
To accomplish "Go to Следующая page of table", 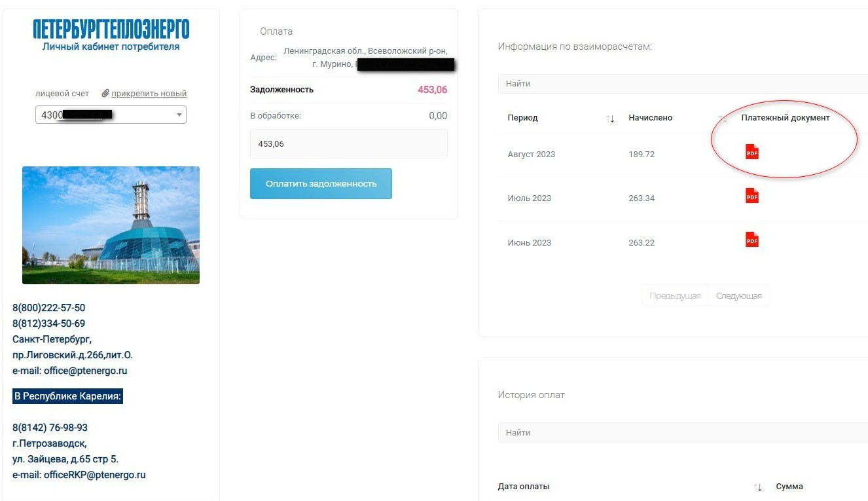I will tap(739, 296).
